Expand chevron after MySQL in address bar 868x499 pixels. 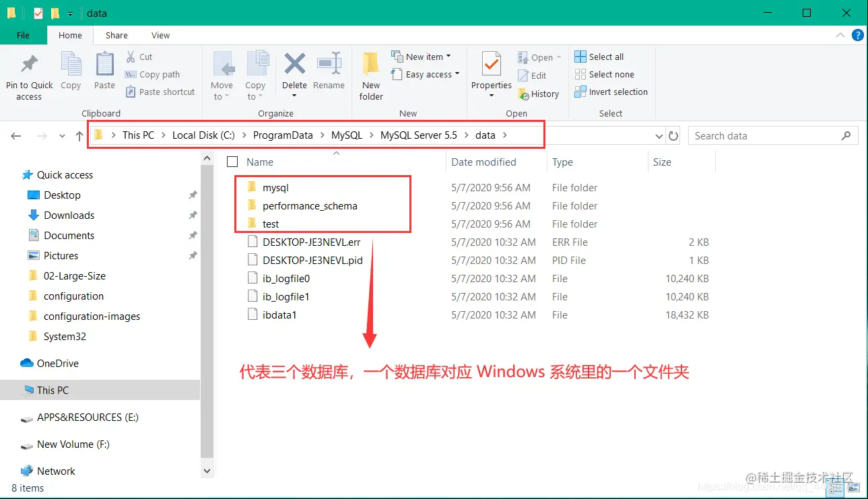(371, 135)
